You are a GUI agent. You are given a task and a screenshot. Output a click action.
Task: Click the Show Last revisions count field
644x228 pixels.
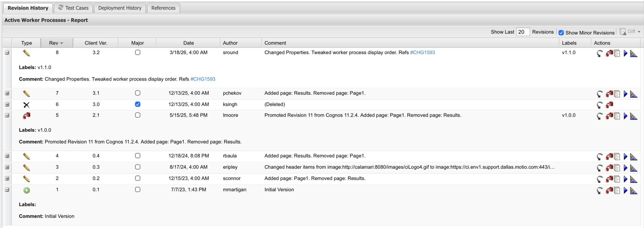click(x=523, y=32)
